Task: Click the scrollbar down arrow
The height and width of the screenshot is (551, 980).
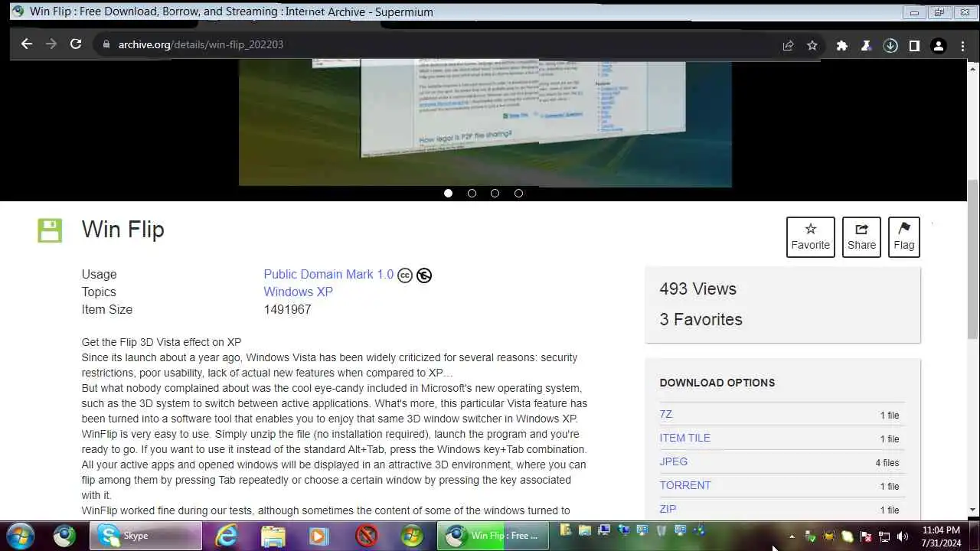Action: pyautogui.click(x=973, y=509)
